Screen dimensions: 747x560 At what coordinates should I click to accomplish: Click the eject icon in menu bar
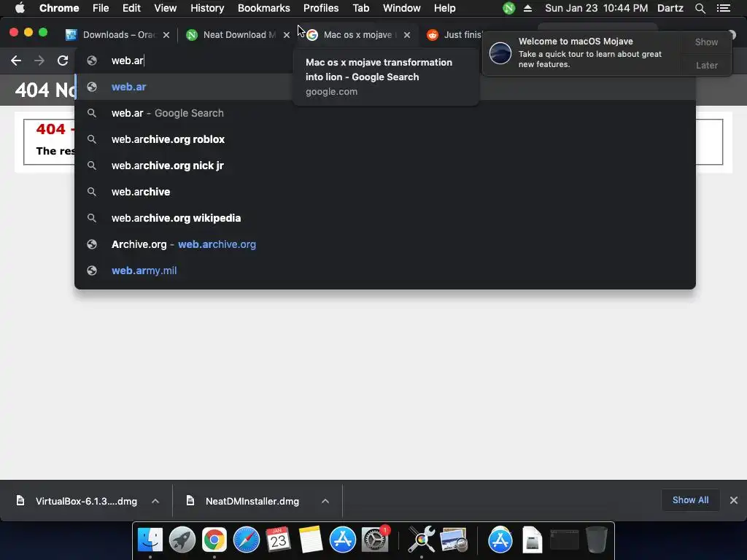pyautogui.click(x=527, y=8)
